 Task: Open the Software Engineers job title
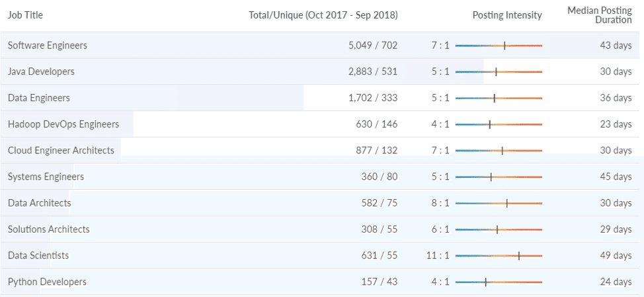(x=48, y=45)
